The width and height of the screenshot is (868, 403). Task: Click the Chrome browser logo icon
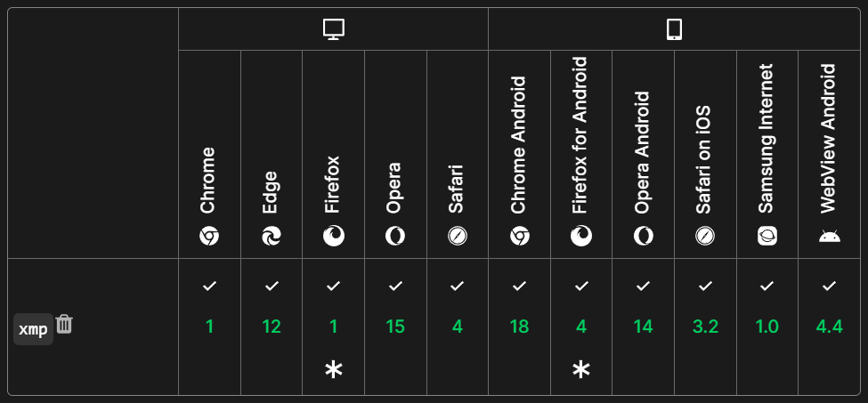209,237
